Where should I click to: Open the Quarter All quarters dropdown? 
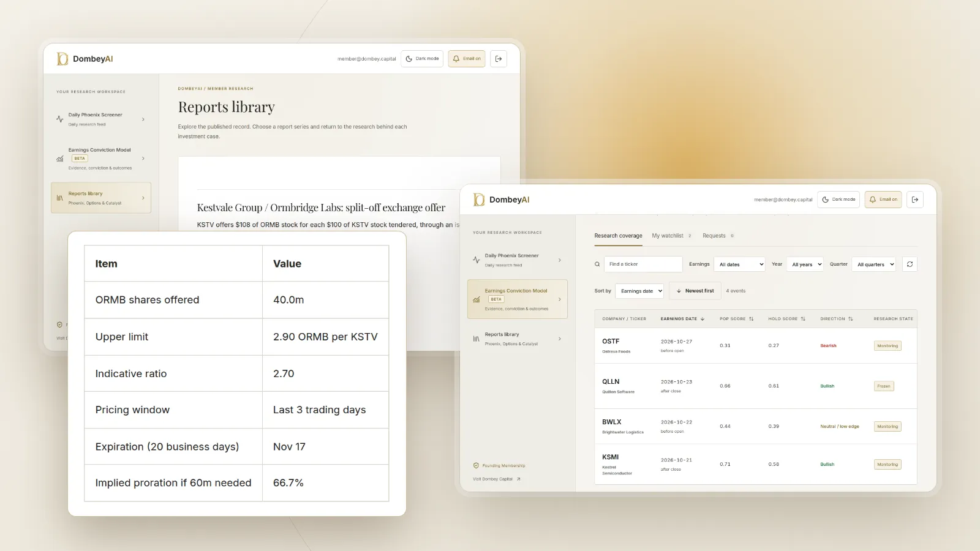coord(874,264)
